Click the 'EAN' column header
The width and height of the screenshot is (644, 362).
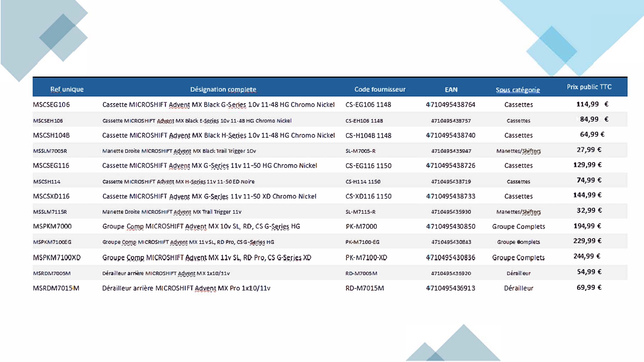click(x=451, y=89)
